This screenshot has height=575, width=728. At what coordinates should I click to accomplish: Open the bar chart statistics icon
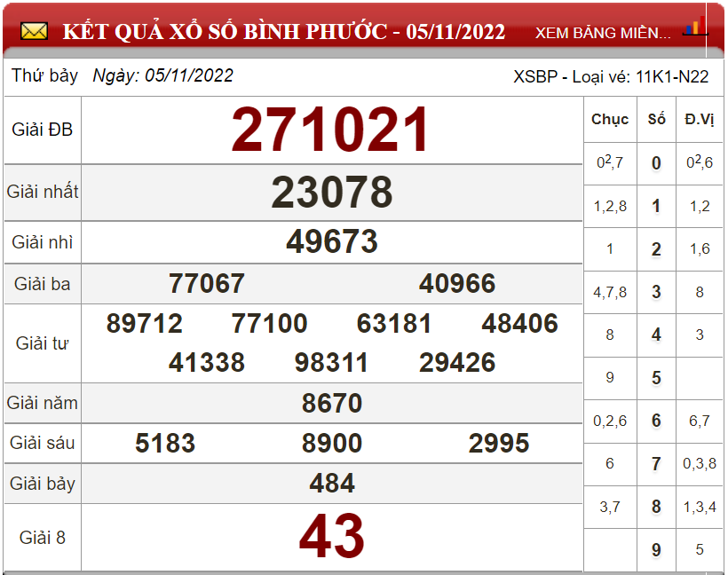coord(695,27)
